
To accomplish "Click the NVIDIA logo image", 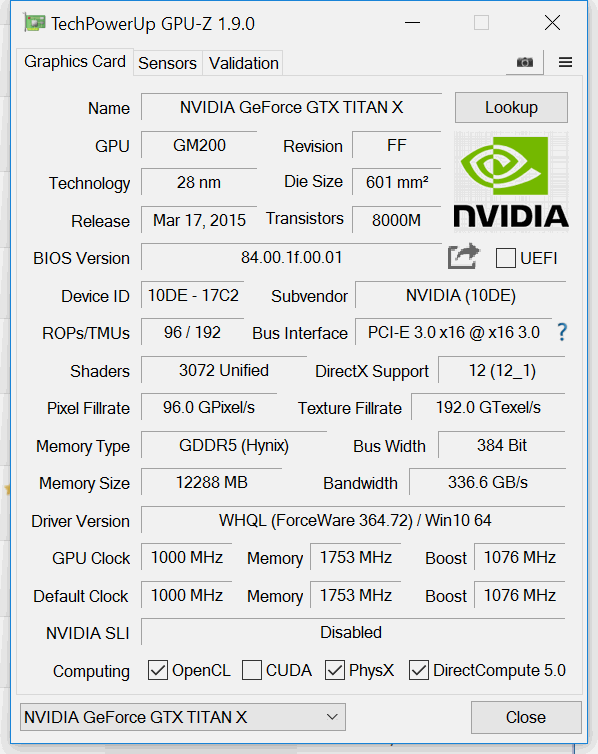I will (511, 181).
